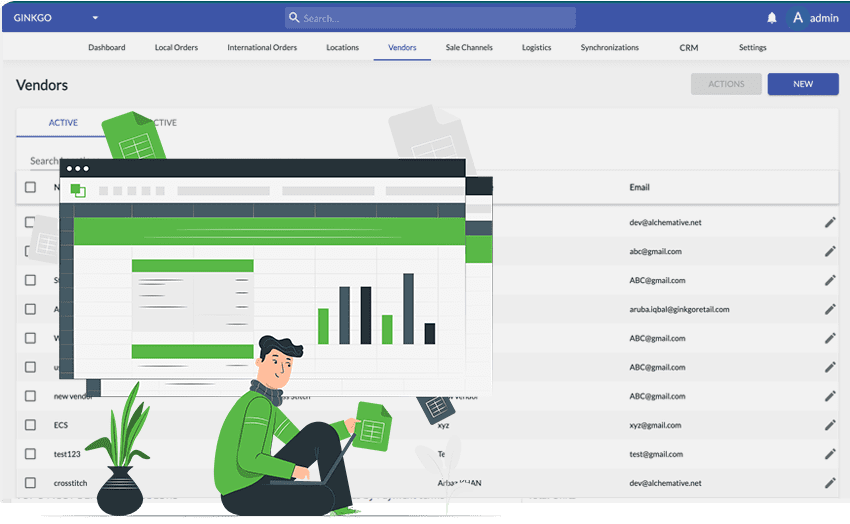Viewport: 850px width, 524px height.
Task: Edit the xyz@gmail.com vendor row
Action: pyautogui.click(x=829, y=425)
